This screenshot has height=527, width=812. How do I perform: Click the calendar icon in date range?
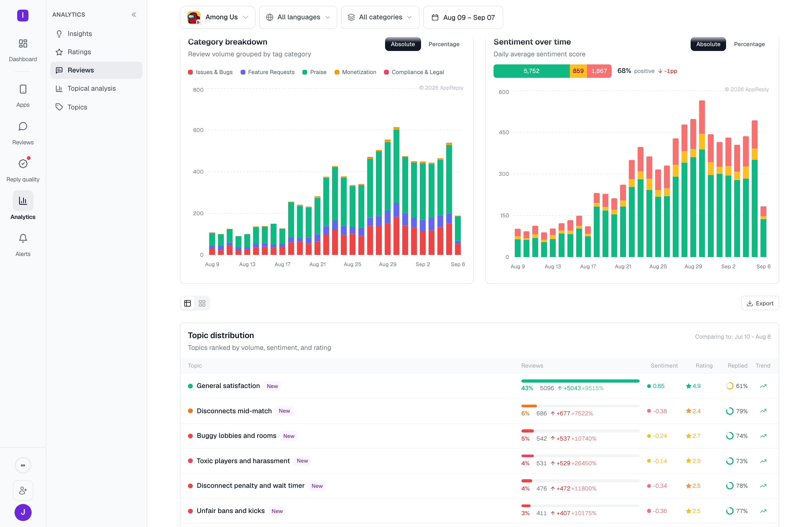pos(435,17)
